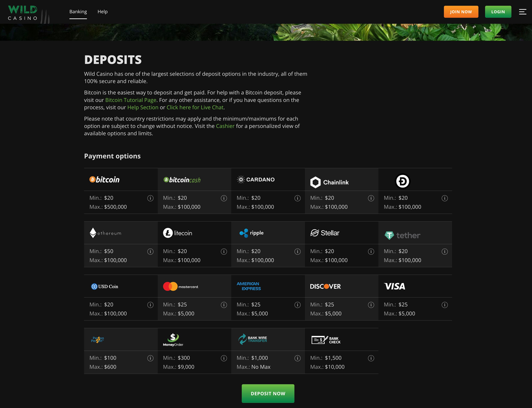Viewport: 532px width, 408px height.
Task: Open info icon for Chainlink limits
Action: [x=371, y=198]
